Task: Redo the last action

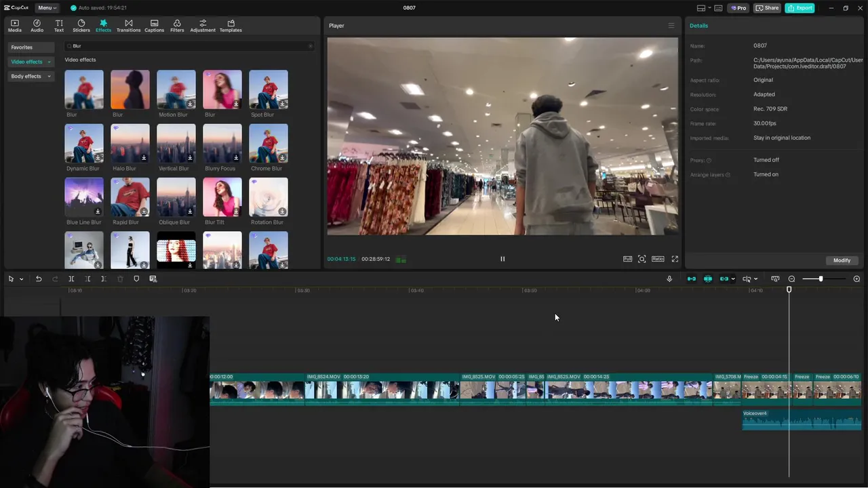Action: tap(55, 279)
